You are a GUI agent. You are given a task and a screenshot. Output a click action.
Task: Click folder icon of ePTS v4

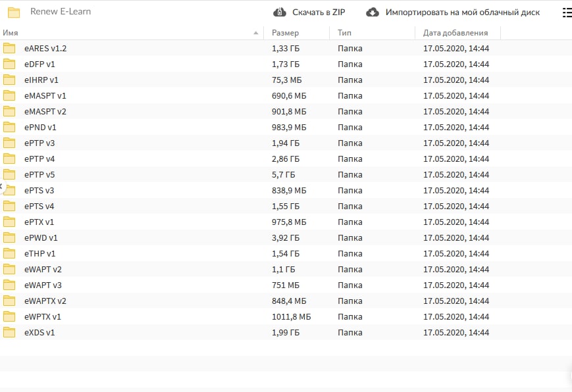click(x=9, y=206)
